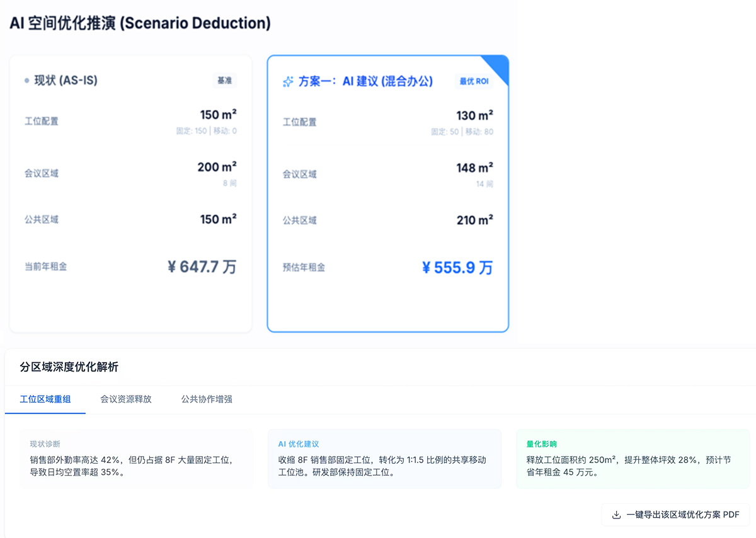Click the 现状诊断 analysis card
Viewport: 756px width, 538px height.
coord(136,459)
